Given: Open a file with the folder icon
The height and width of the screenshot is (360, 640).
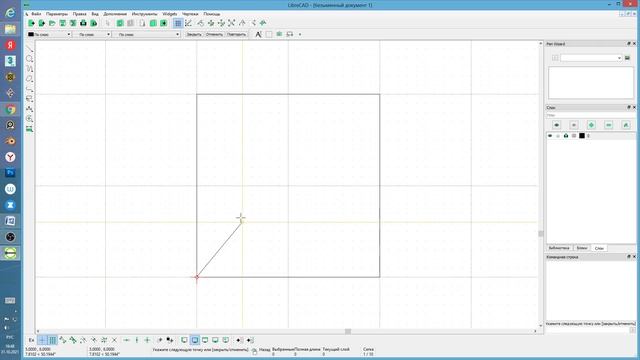Looking at the screenshot, I should (52, 23).
